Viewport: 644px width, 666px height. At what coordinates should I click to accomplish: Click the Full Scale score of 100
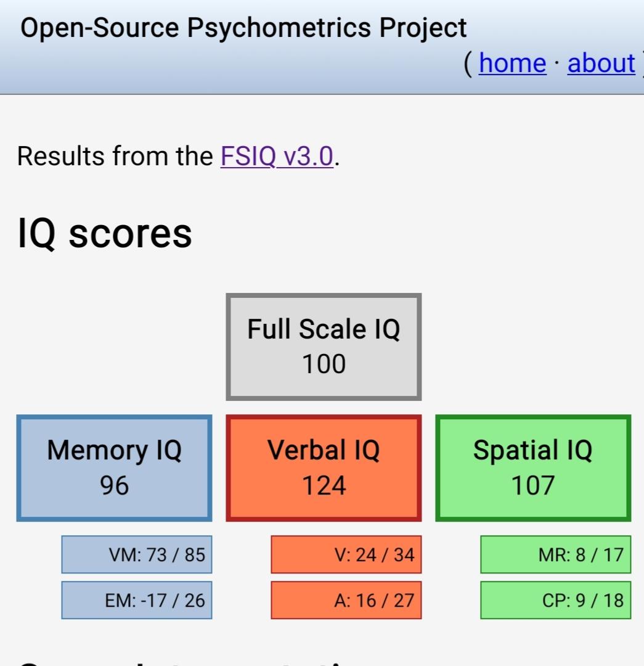click(x=324, y=364)
